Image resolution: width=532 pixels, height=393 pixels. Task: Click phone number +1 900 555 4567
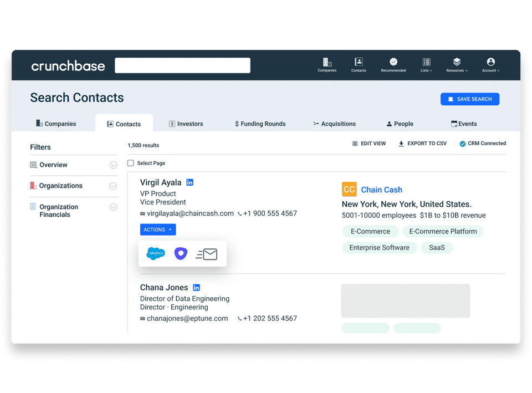(x=270, y=213)
